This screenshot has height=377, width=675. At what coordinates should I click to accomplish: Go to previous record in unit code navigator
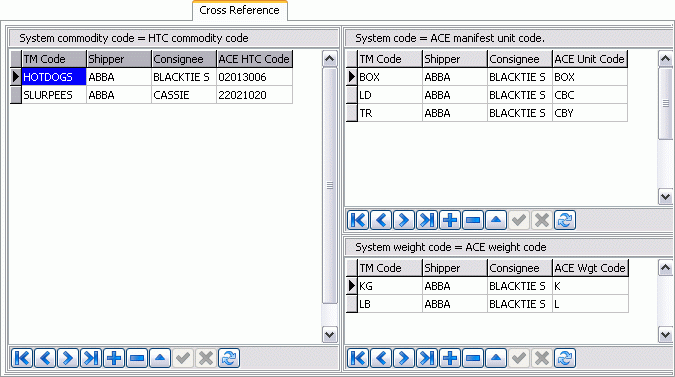tap(381, 220)
